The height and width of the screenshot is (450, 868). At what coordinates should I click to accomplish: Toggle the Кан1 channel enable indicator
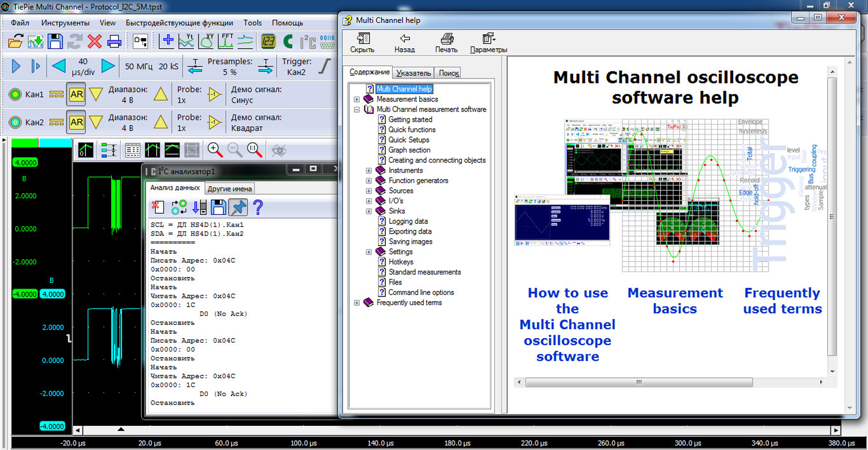[15, 94]
